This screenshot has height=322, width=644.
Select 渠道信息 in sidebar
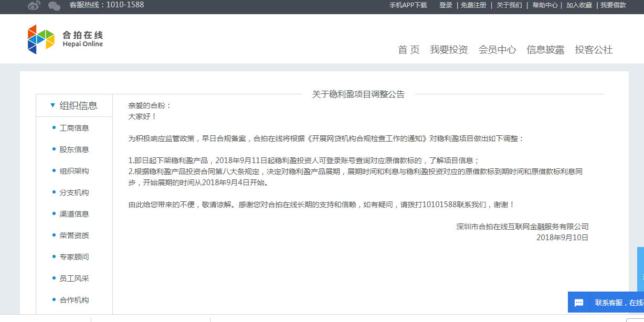(74, 214)
